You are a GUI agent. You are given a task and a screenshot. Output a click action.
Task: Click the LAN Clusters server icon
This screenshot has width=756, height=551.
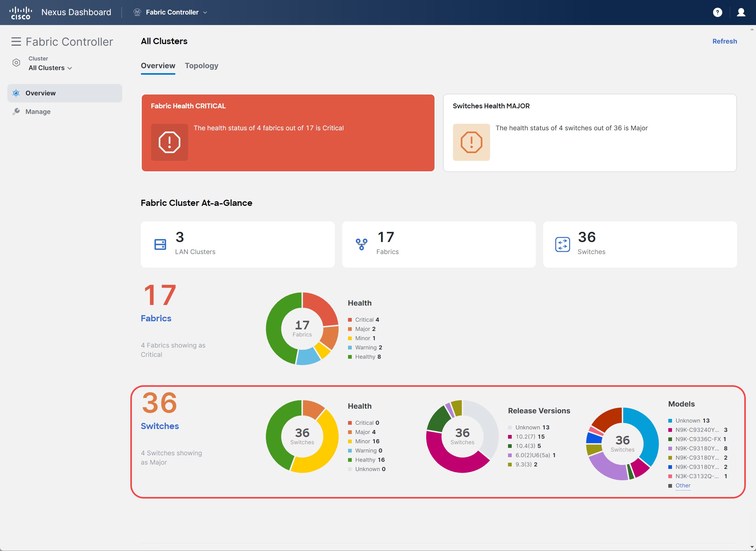pyautogui.click(x=160, y=244)
